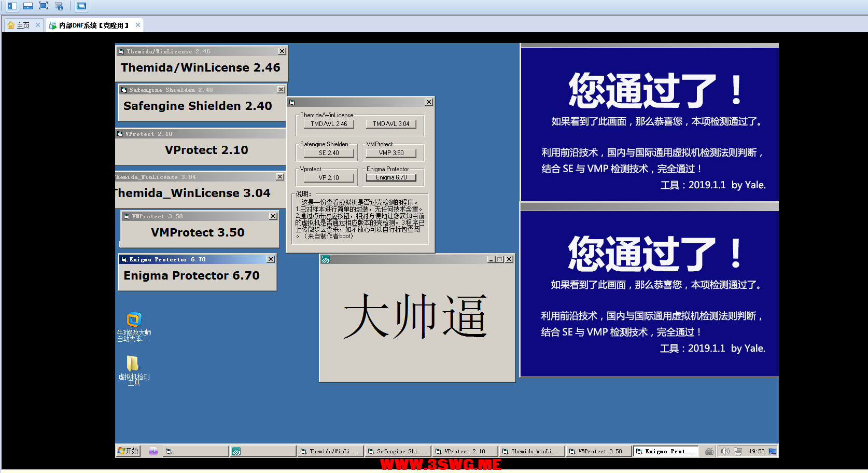Close the 主页 tab
The image size is (868, 473).
(37, 25)
